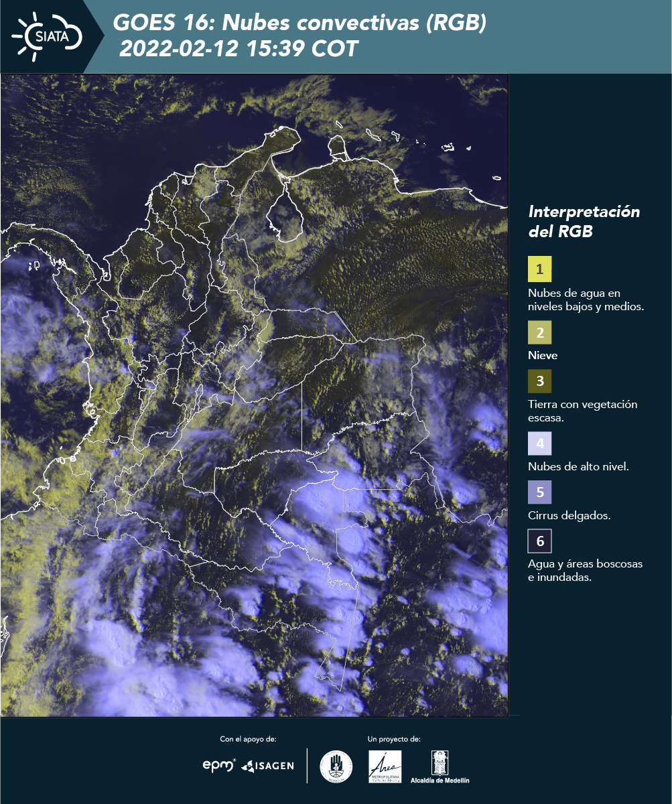Screen dimensions: 672x804
Task: Click the timestamp "2022-02-12 15:39 COT"
Action: (239, 48)
